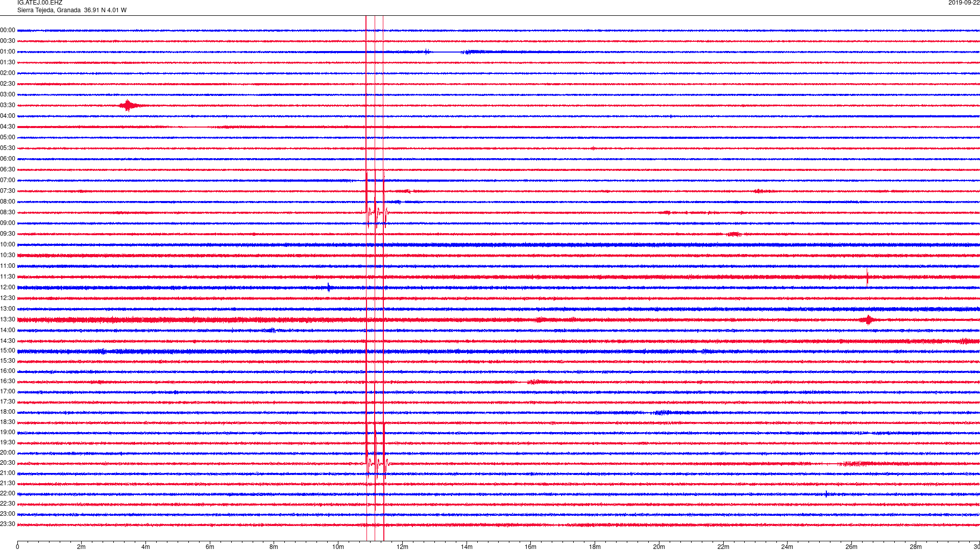
Task: Select the 03:30 trace time label
Action: (8, 105)
